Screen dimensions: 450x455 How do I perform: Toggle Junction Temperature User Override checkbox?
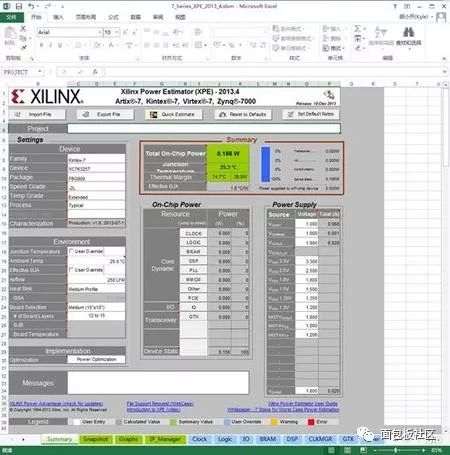coord(71,251)
